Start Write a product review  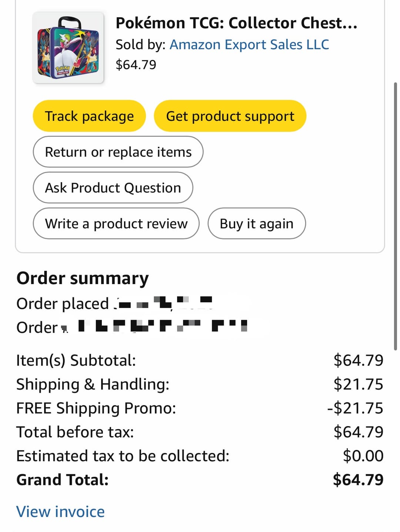[x=116, y=223]
